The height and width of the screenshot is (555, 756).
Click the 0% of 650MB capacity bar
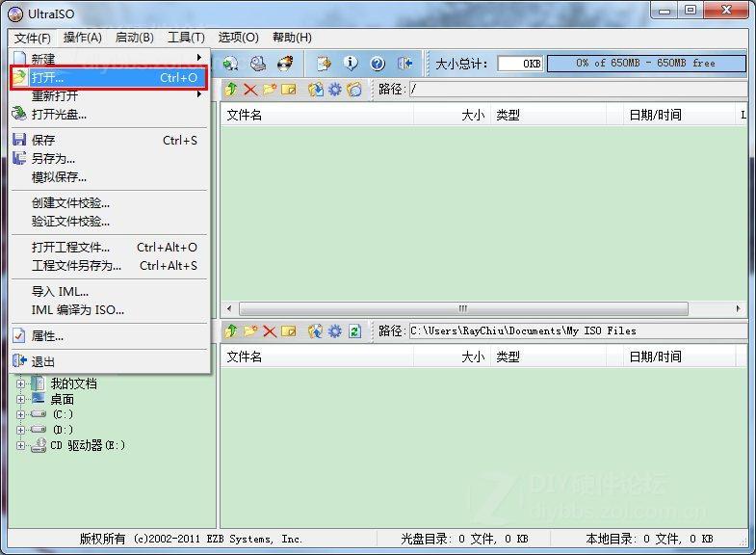646,64
